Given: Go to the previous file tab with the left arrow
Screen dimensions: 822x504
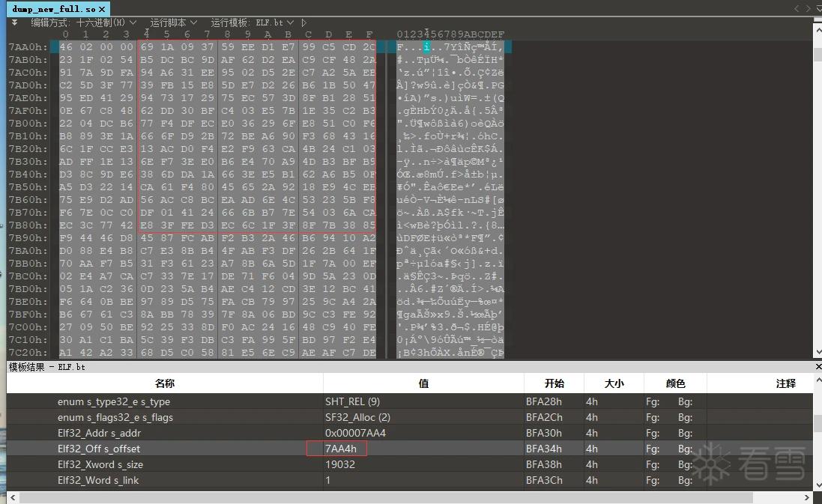Looking at the screenshot, I should pyautogui.click(x=797, y=9).
